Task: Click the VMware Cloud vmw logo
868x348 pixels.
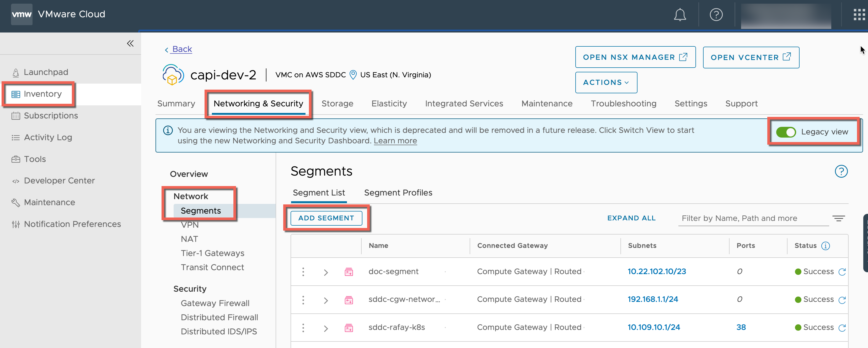Action: point(22,14)
